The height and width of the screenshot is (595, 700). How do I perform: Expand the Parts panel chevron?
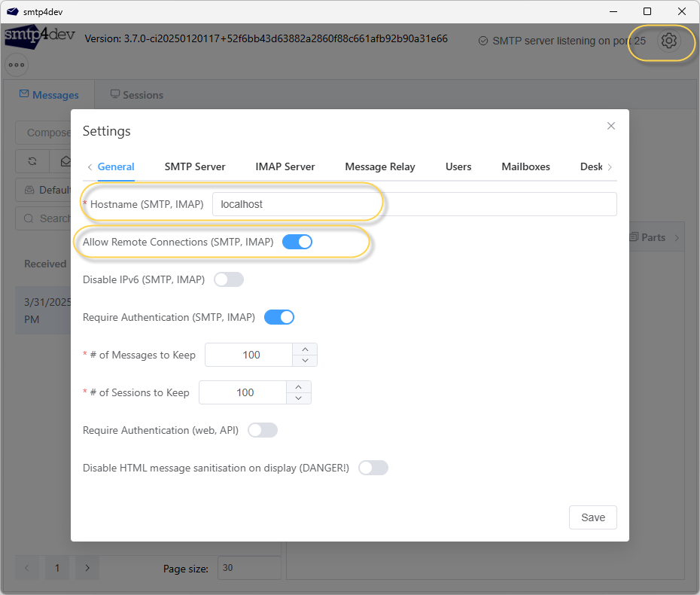click(676, 238)
